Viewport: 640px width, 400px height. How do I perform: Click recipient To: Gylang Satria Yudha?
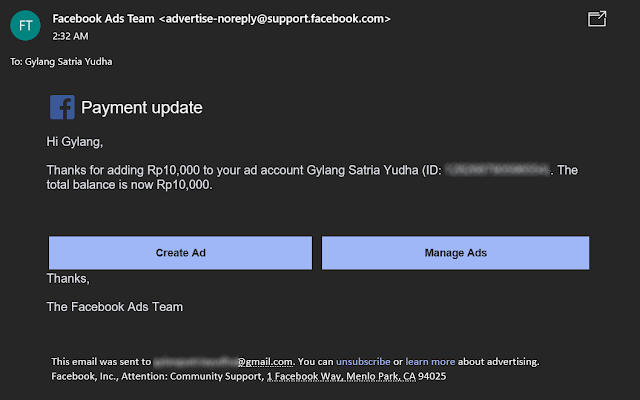(x=61, y=62)
